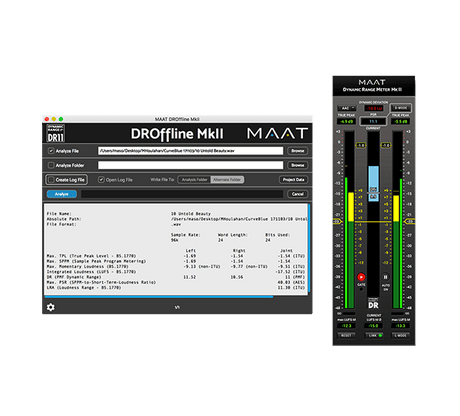
Task: Minimize DROffline with the yellow button
Action: [54, 119]
